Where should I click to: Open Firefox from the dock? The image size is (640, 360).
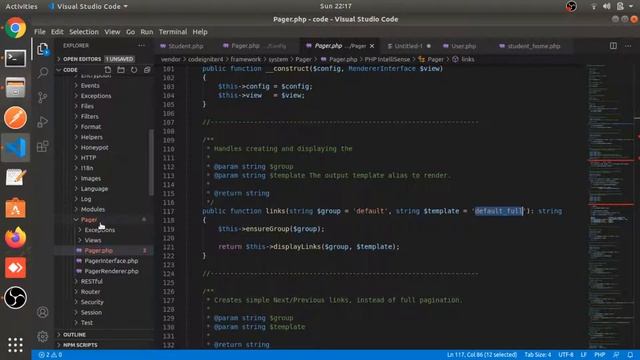click(16, 238)
